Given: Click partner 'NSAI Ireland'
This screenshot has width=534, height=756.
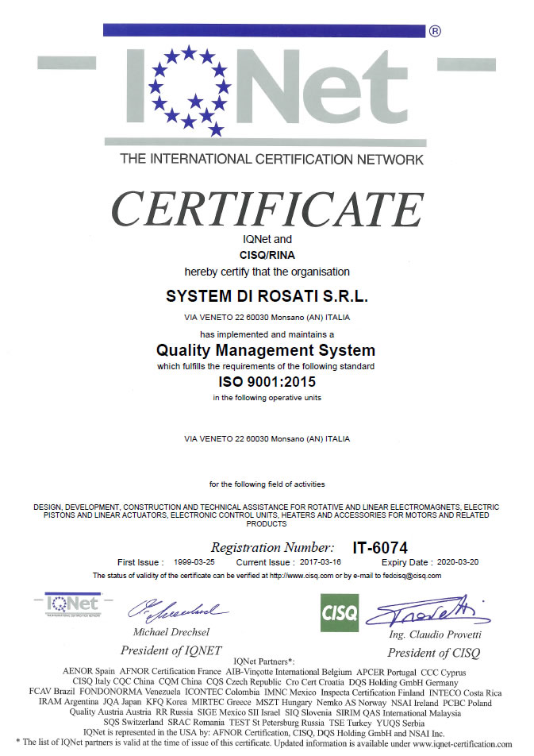Looking at the screenshot, I should click(x=414, y=703).
